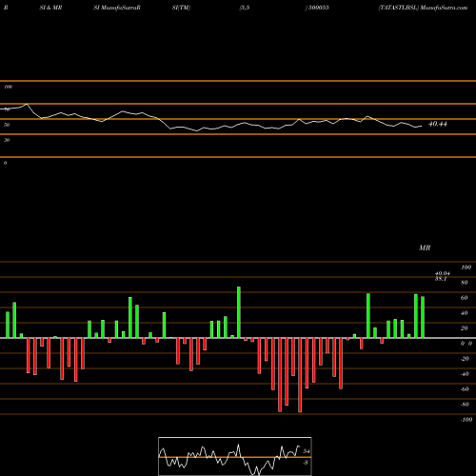This screenshot has height=476, width=476.
Task: Click the -20 label on MR axis
Action: (x=465, y=359)
